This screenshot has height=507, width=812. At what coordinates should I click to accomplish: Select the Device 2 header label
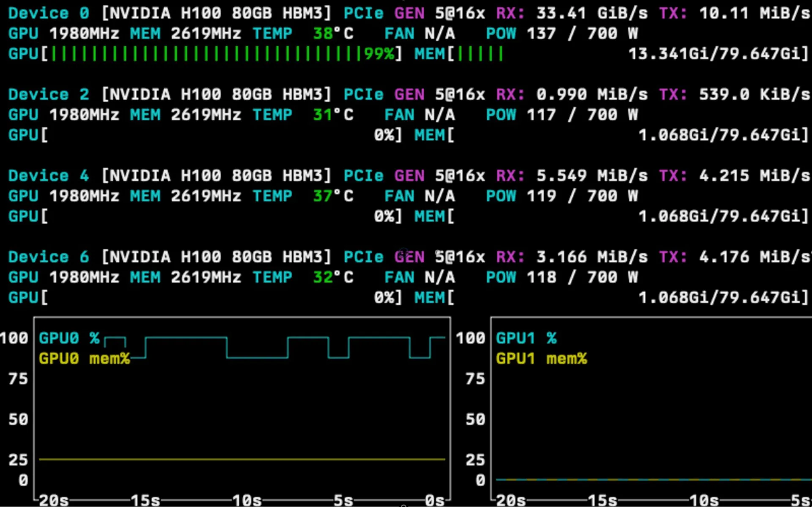(49, 94)
